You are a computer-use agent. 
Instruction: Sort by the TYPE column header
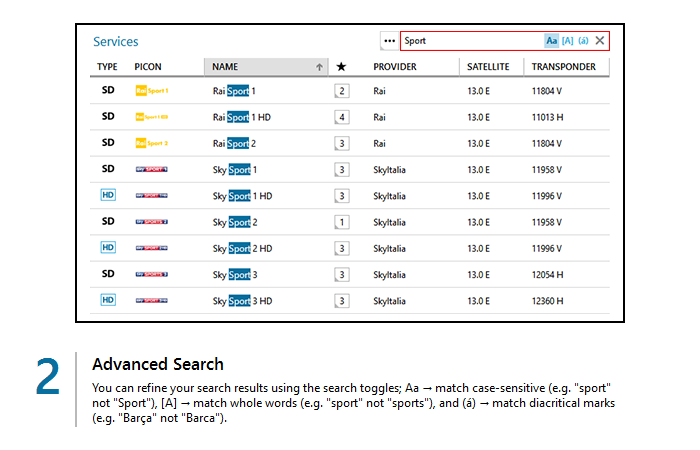pos(107,67)
